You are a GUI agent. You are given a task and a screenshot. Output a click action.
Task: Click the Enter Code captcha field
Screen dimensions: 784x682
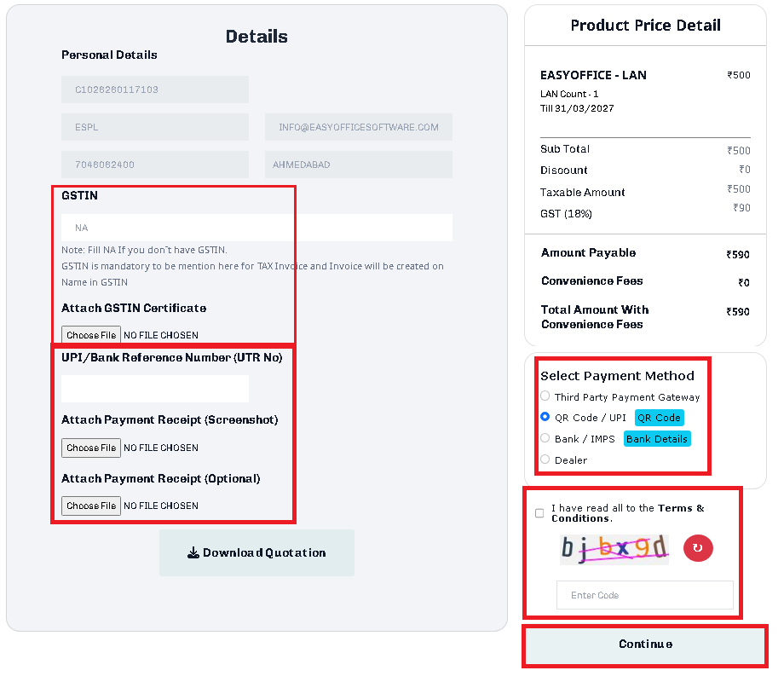[x=644, y=595]
